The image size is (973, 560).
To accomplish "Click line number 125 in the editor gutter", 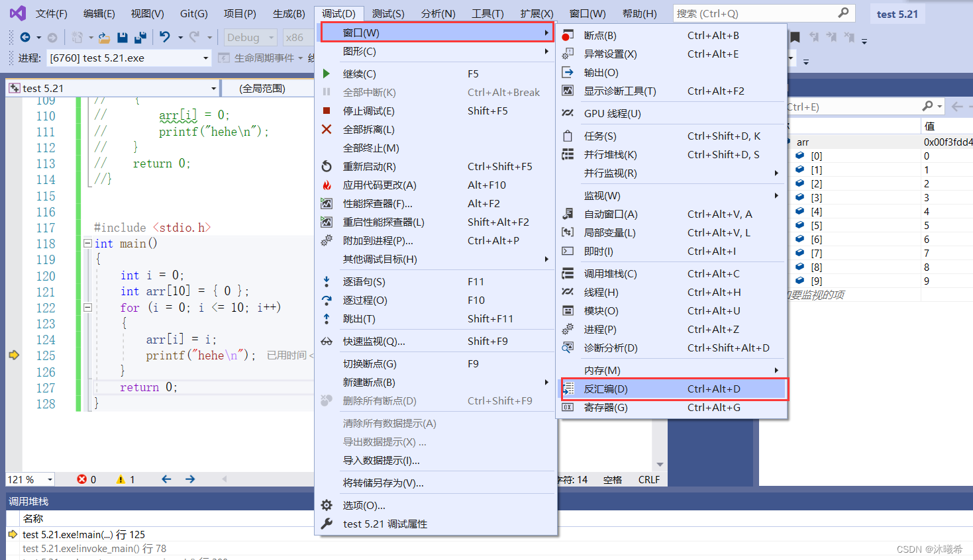I will [x=46, y=355].
